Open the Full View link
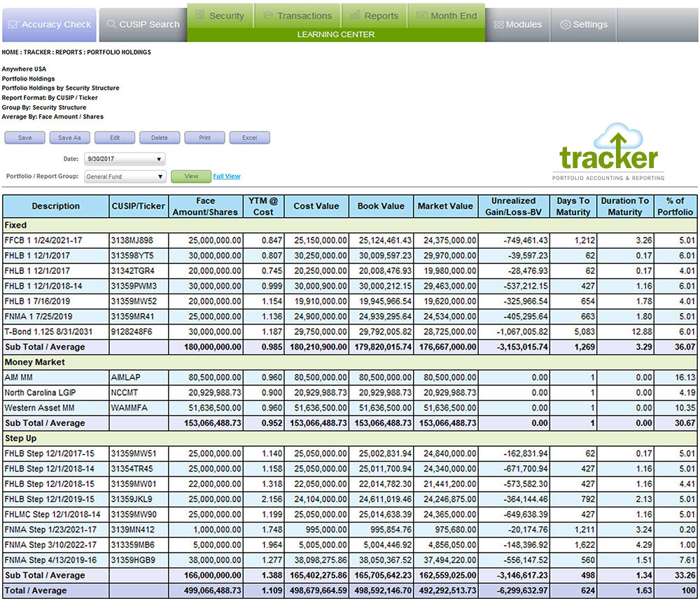Image resolution: width=700 pixels, height=601 pixels. [227, 177]
